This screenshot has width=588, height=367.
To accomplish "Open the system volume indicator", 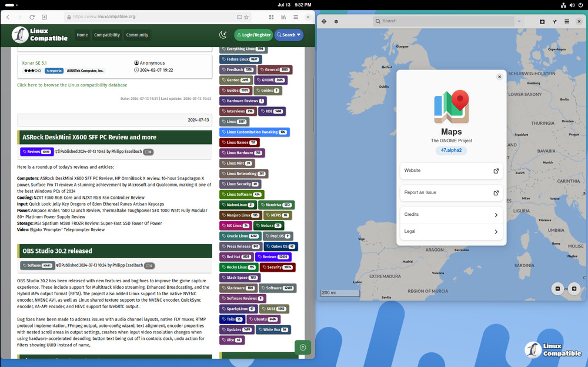I will (x=572, y=5).
